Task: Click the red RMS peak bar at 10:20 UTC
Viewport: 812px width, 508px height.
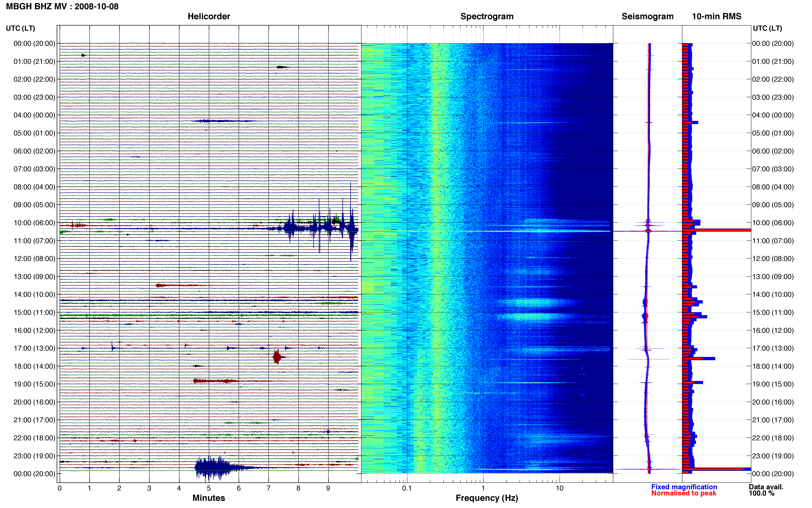Action: coord(716,230)
